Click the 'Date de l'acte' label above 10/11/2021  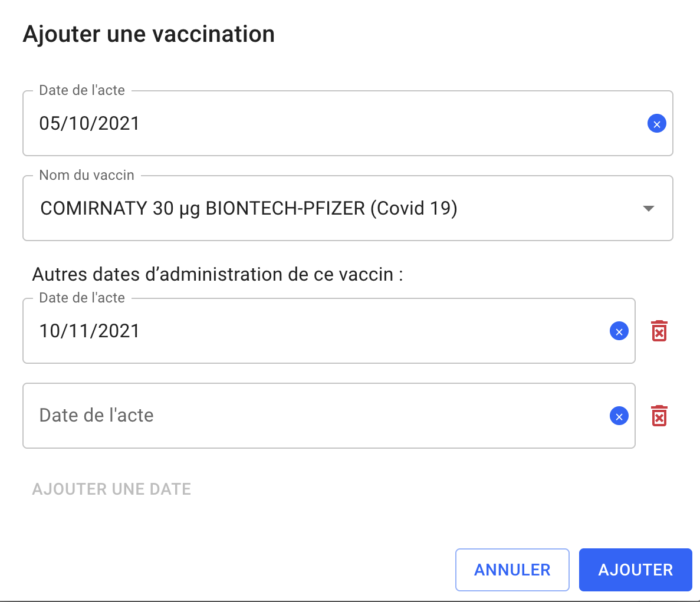click(x=82, y=298)
